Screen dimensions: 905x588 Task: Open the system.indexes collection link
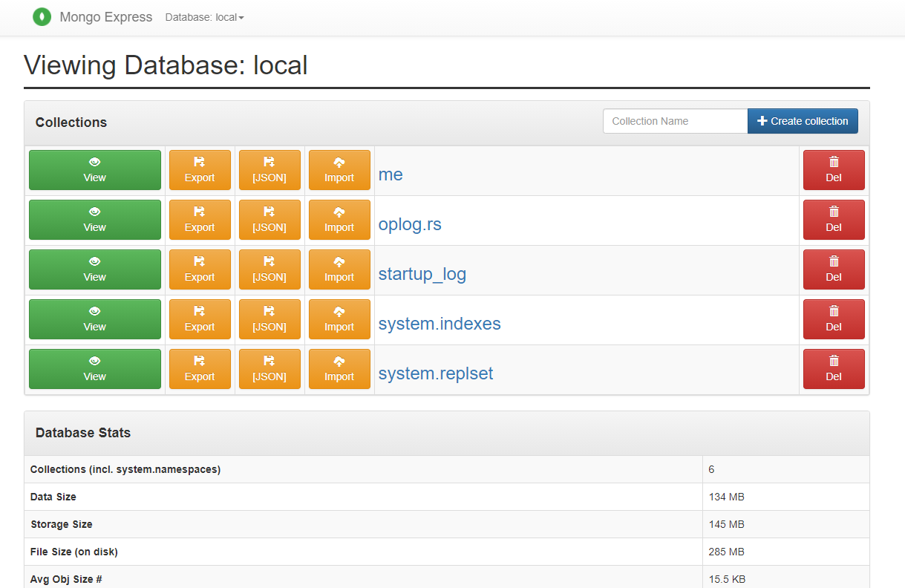click(x=440, y=324)
